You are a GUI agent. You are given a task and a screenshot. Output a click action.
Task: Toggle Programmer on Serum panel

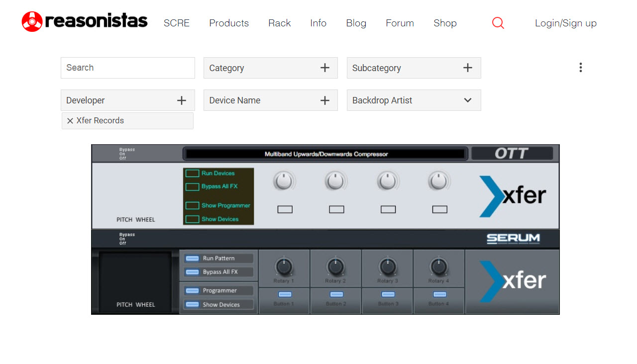click(192, 291)
